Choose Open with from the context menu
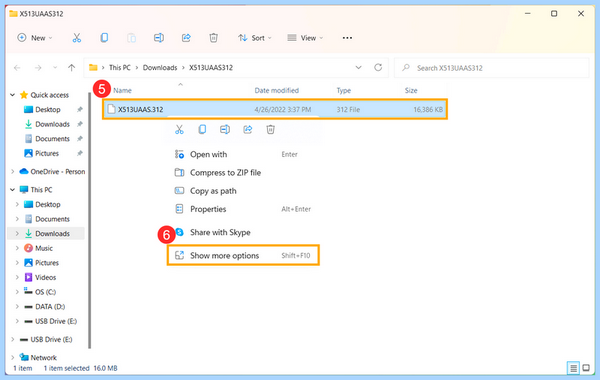 [243, 154]
